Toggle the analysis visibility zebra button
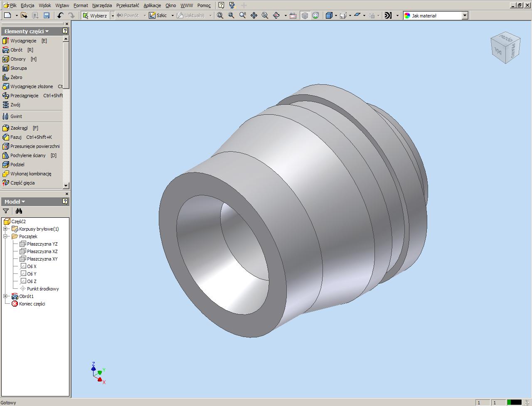 (388, 15)
